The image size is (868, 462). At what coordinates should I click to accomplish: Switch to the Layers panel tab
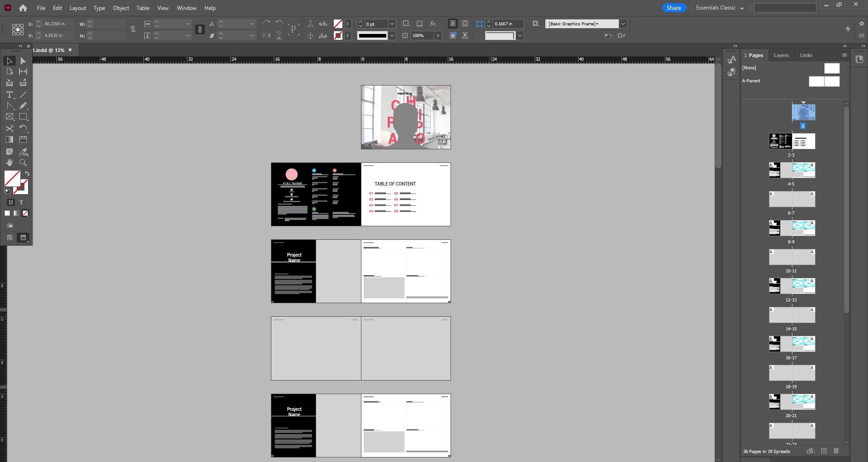781,55
